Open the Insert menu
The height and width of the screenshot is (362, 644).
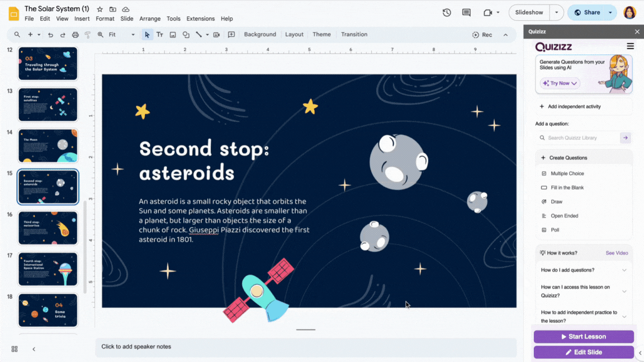82,18
